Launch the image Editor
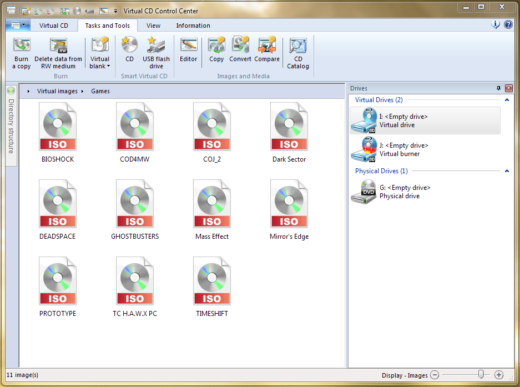Viewport: 520px width, 387px height. pyautogui.click(x=188, y=50)
